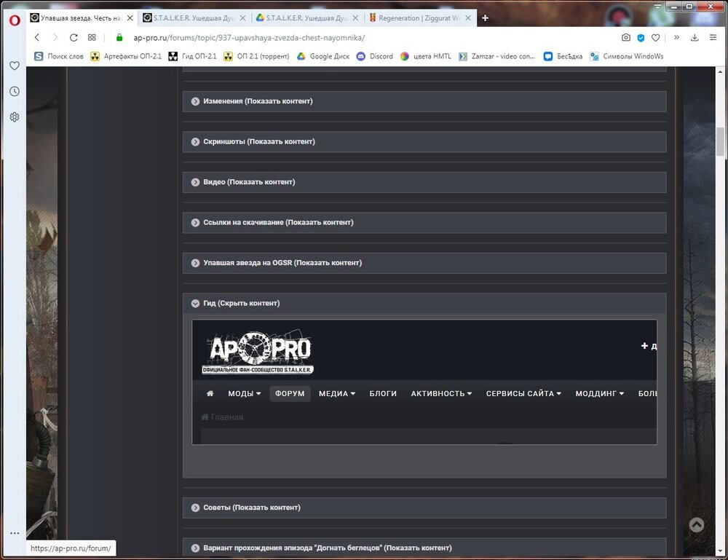Follow the Главная breadcrumb link
The width and height of the screenshot is (728, 560).
tap(226, 417)
